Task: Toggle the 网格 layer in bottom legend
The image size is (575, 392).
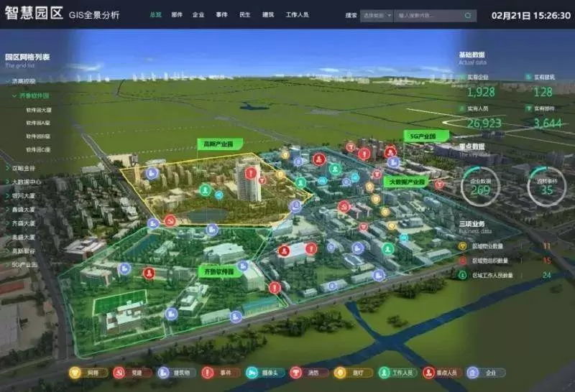Action: (x=88, y=373)
